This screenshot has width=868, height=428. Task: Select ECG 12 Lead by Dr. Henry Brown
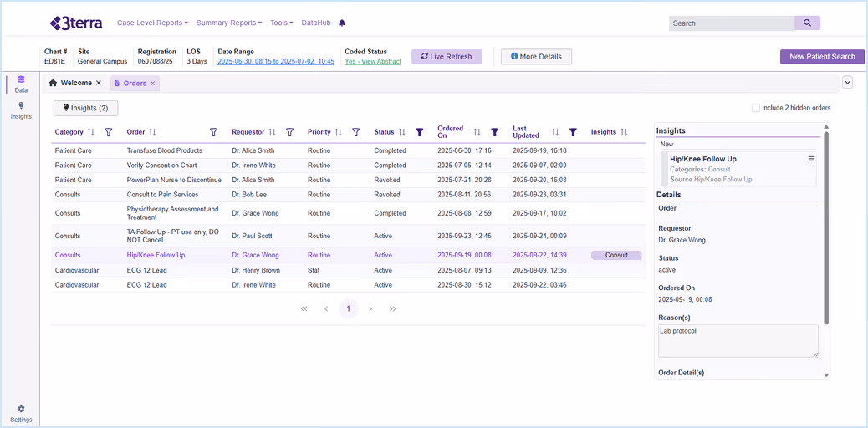[348, 270]
